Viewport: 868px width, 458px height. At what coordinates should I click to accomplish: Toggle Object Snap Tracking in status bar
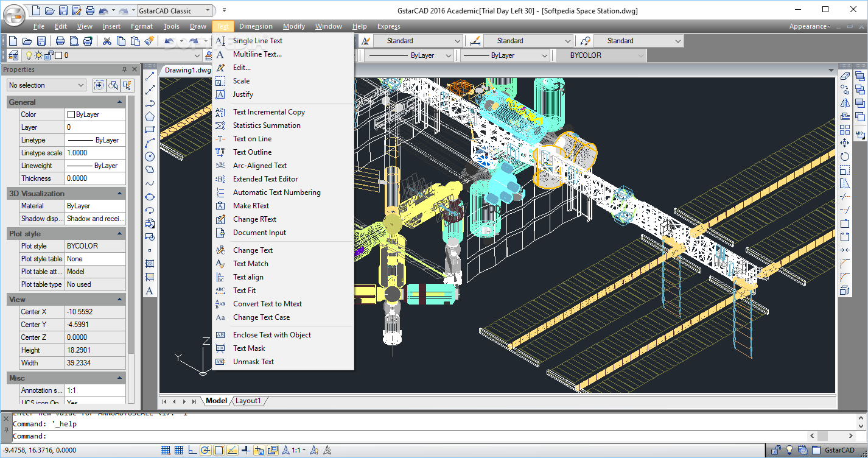pyautogui.click(x=232, y=451)
